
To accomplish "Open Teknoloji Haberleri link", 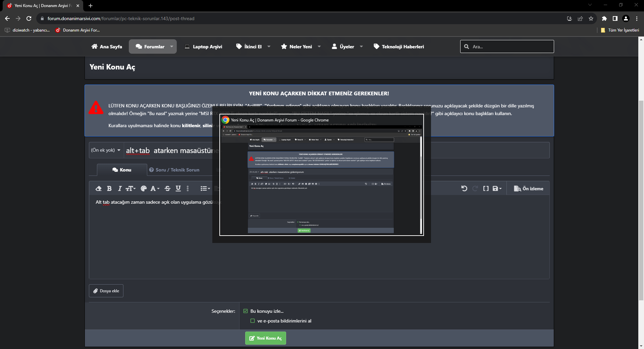I will (399, 47).
